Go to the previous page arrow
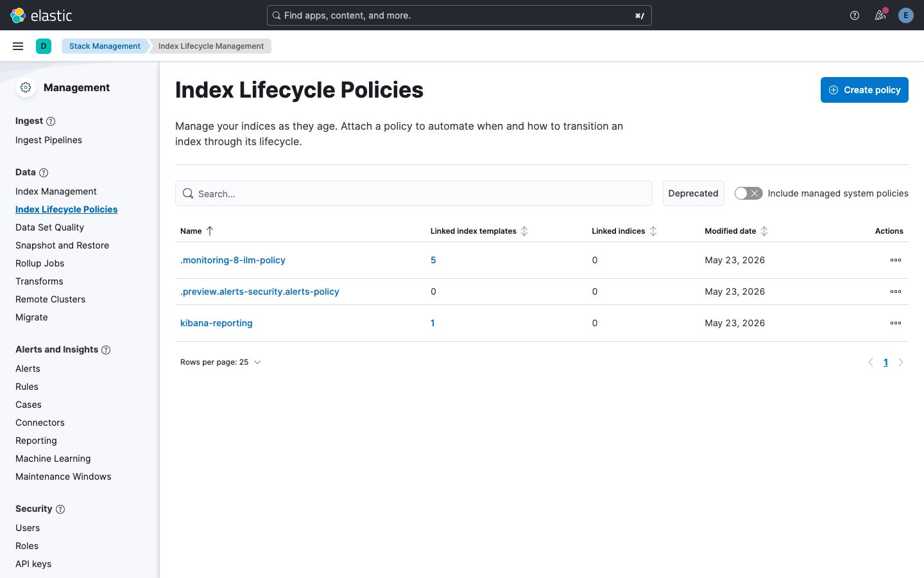 [x=871, y=362]
